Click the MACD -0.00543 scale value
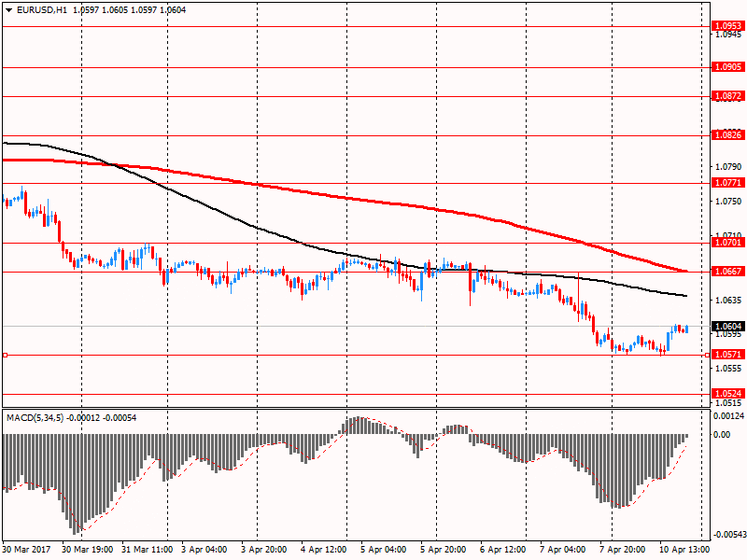Screen dimensions: 747x560 pos(729,535)
